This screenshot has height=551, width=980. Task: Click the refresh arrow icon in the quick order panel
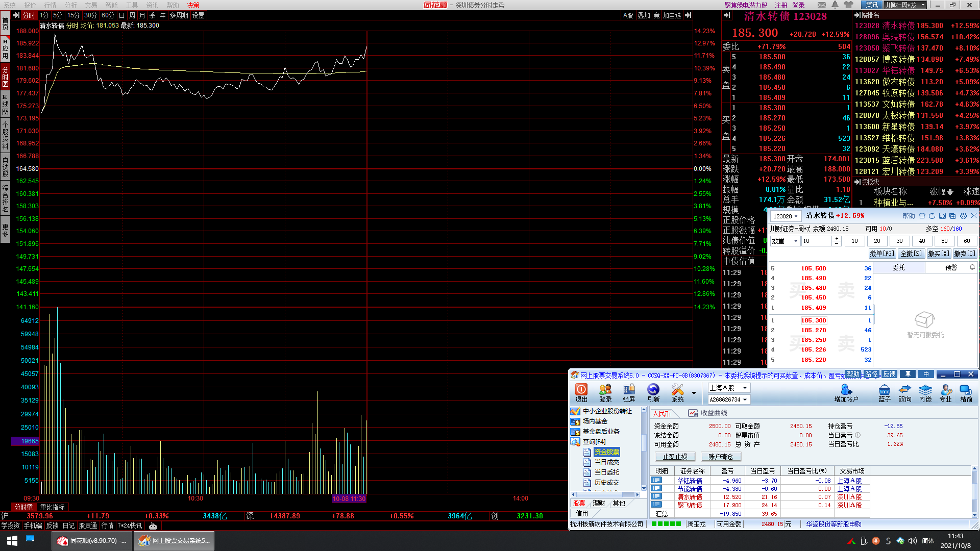tap(932, 216)
